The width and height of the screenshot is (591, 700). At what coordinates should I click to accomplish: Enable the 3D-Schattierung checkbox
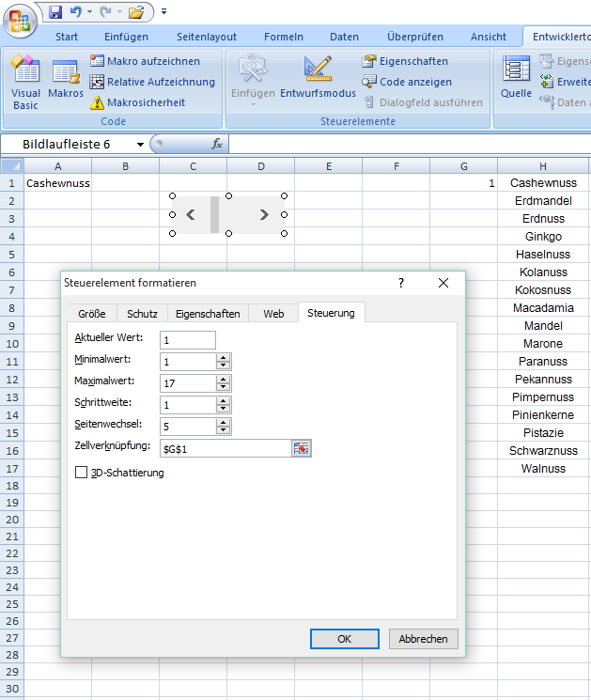81,473
